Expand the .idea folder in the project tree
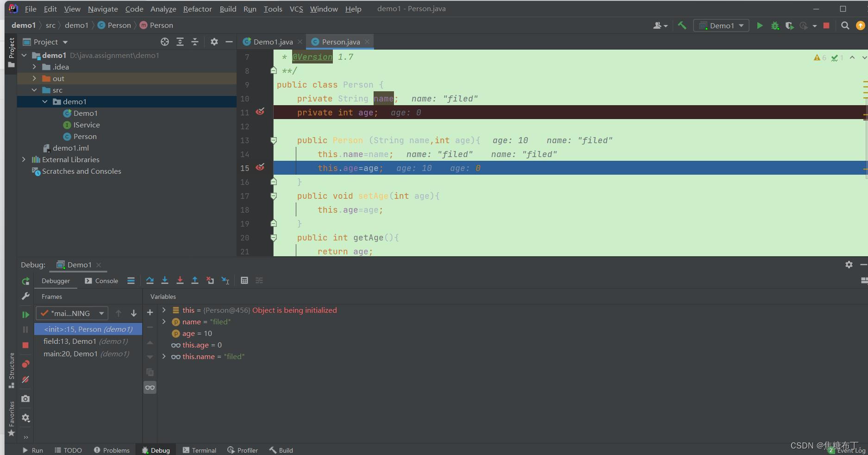 (34, 67)
